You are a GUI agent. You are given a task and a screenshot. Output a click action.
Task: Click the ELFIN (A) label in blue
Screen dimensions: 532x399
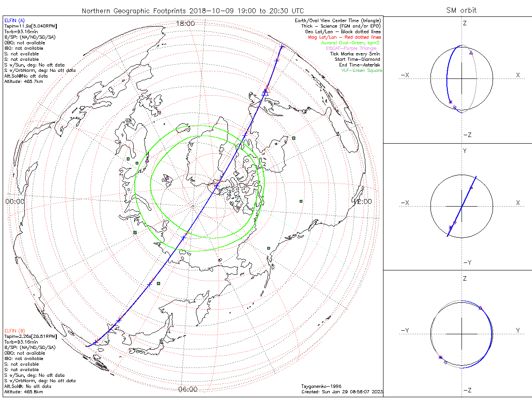point(15,20)
